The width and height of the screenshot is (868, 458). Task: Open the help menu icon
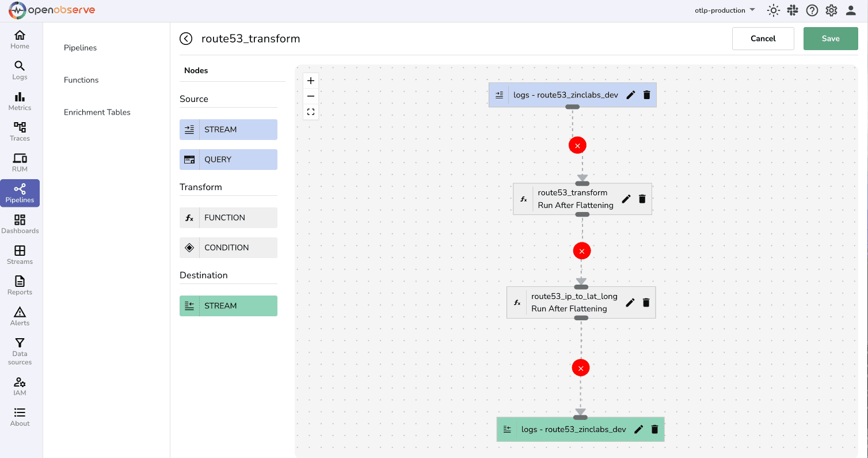point(812,10)
